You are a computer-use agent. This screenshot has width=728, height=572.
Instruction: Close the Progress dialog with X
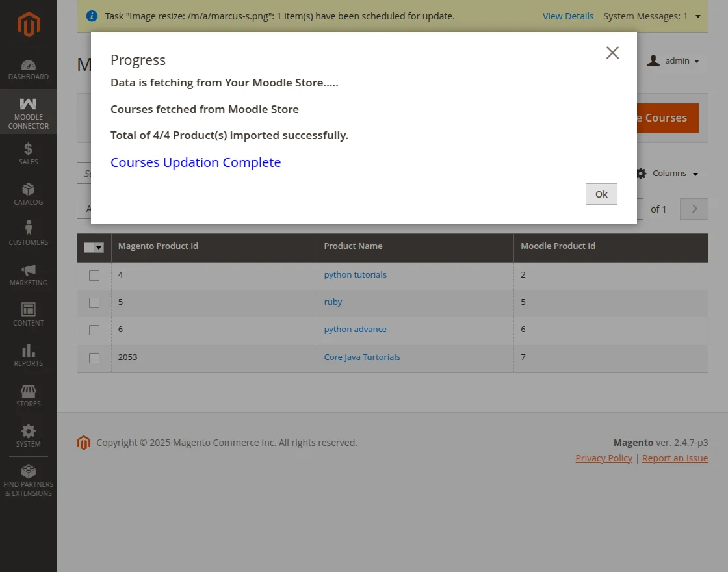612,53
